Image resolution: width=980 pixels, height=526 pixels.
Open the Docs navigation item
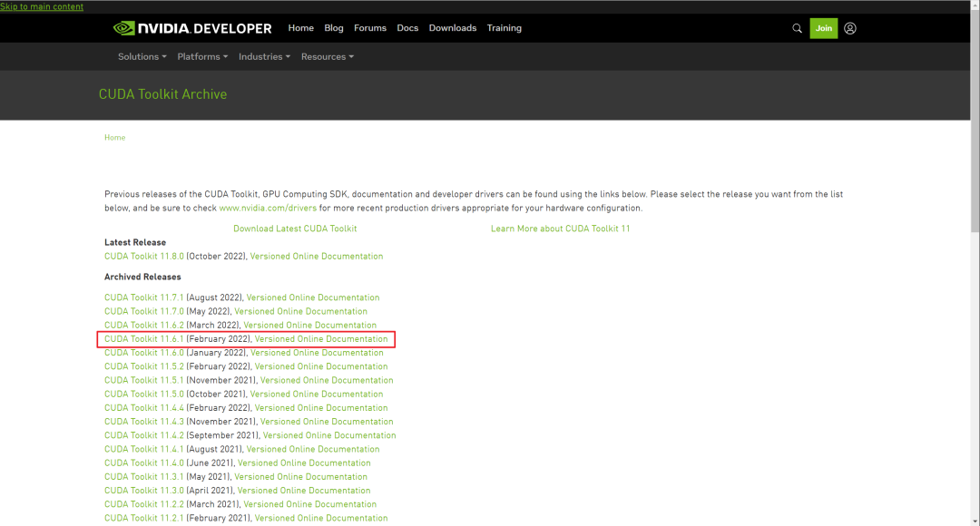click(407, 28)
